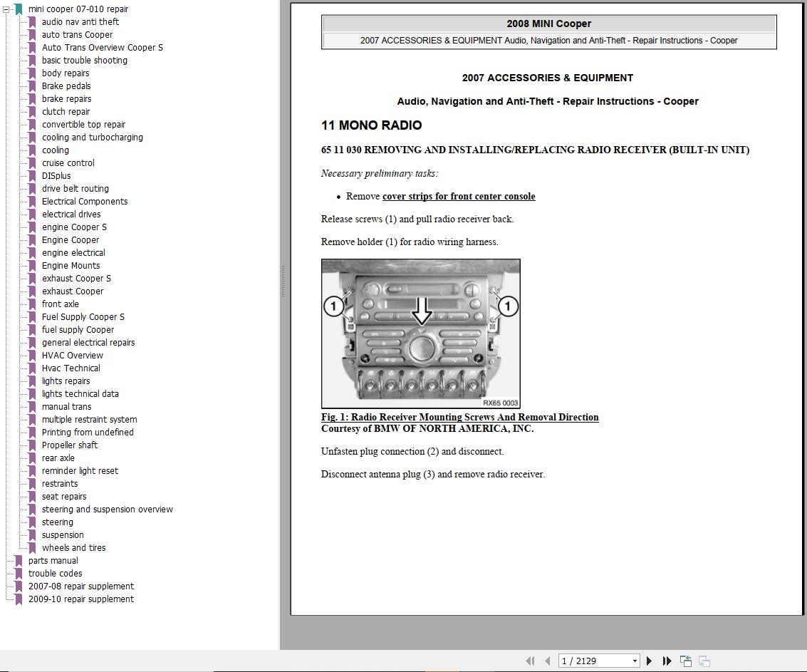Viewport: 807px width, 672px height.
Task: Click the previous page arrow icon
Action: 547,661
